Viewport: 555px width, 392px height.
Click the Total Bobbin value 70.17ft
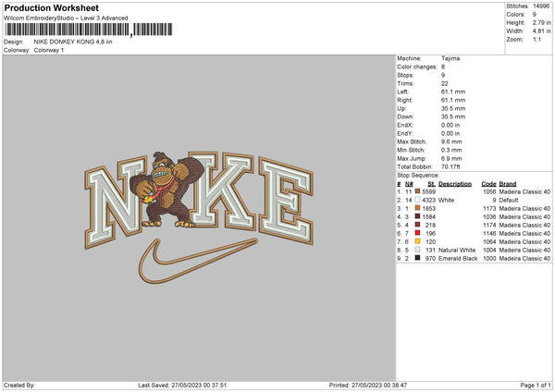450,166
